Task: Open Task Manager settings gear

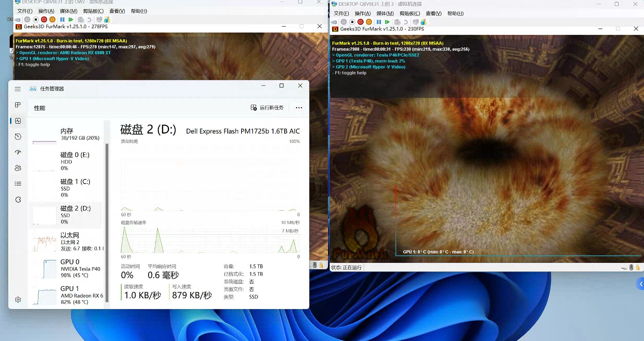Action: [x=18, y=299]
